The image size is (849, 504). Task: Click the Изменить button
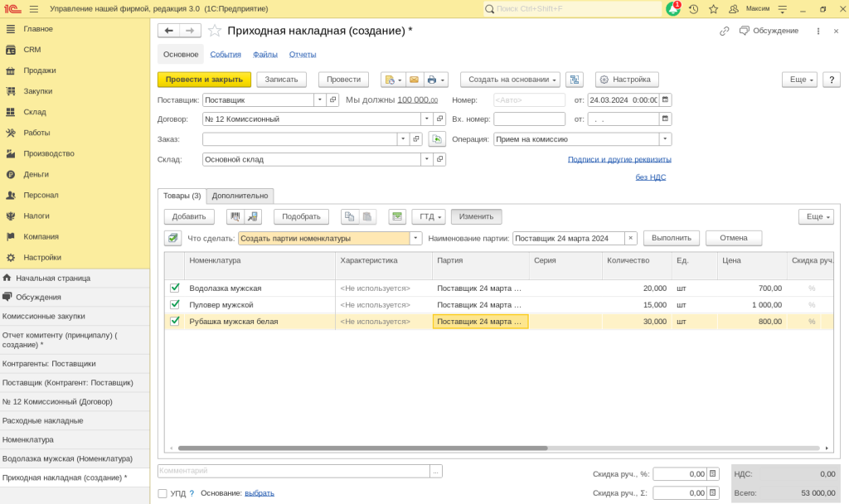coord(477,216)
